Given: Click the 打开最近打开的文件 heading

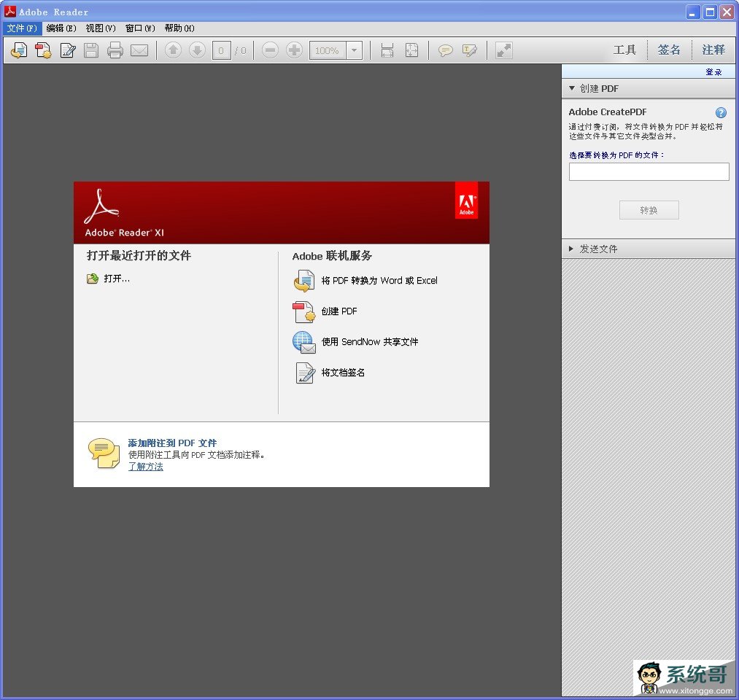Looking at the screenshot, I should 139,255.
